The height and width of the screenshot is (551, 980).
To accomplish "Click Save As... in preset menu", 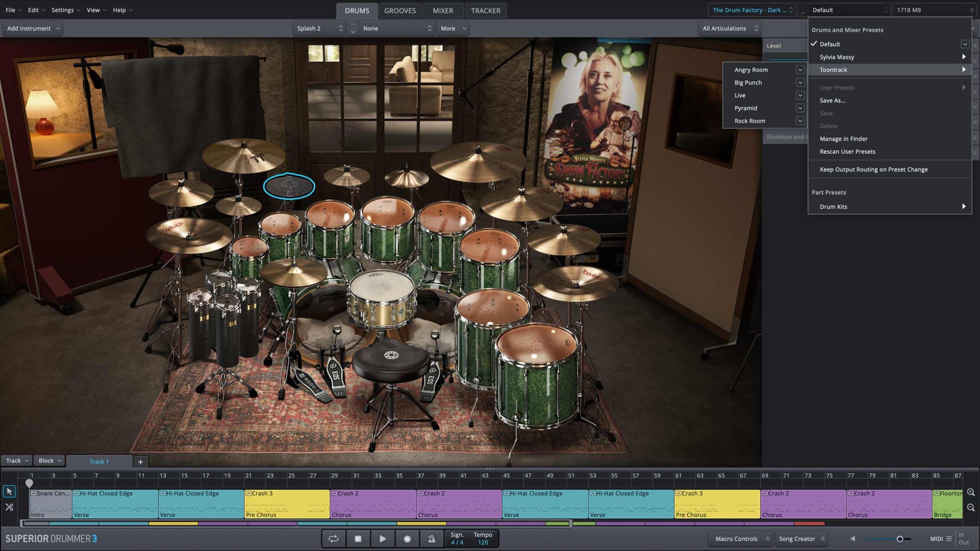I will [832, 101].
